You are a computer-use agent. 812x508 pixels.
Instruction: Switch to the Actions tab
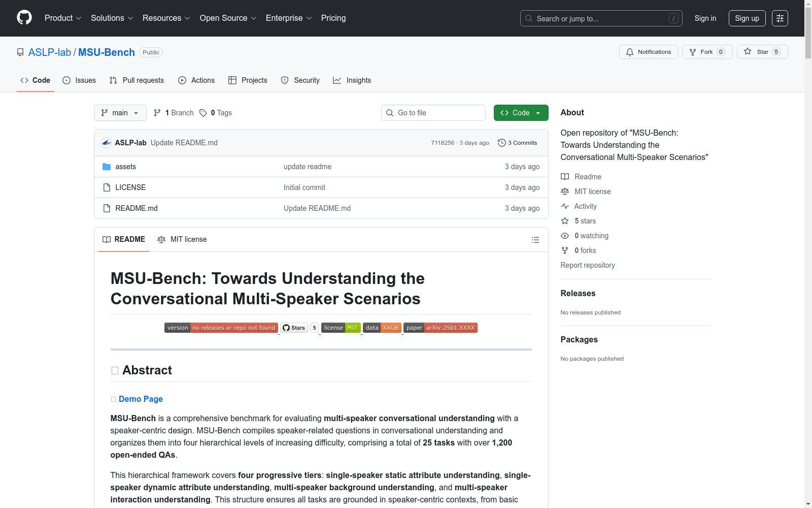click(196, 80)
